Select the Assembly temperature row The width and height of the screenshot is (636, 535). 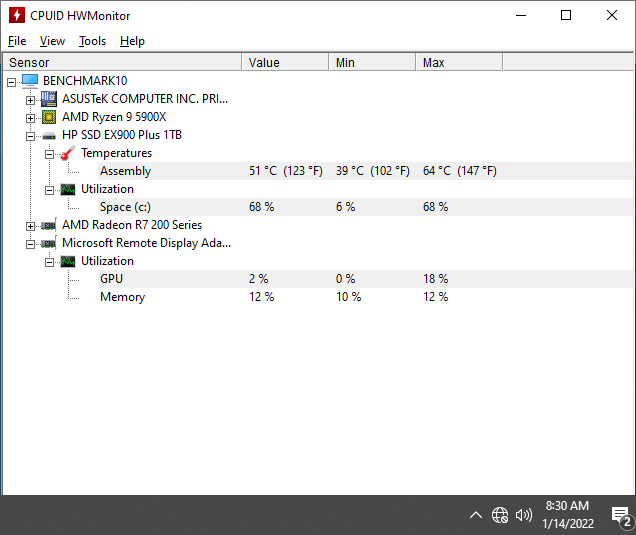[x=365, y=171]
